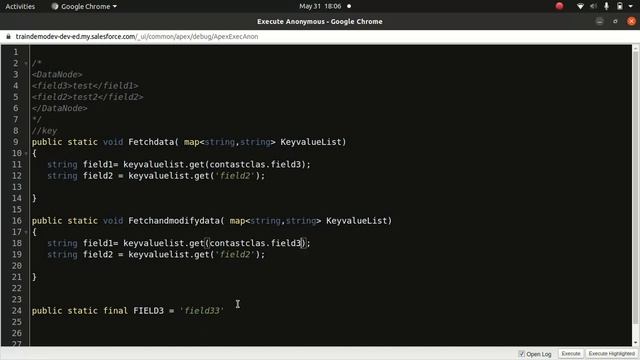The height and width of the screenshot is (360, 640).
Task: Click closing brace on line 21
Action: [34, 277]
